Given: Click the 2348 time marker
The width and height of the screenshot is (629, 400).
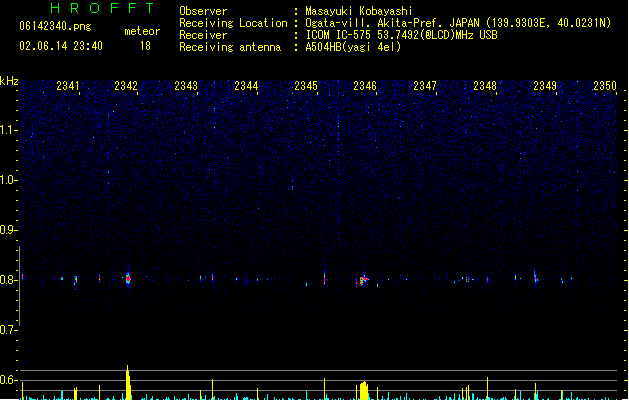Looking at the screenshot, I should (x=485, y=86).
